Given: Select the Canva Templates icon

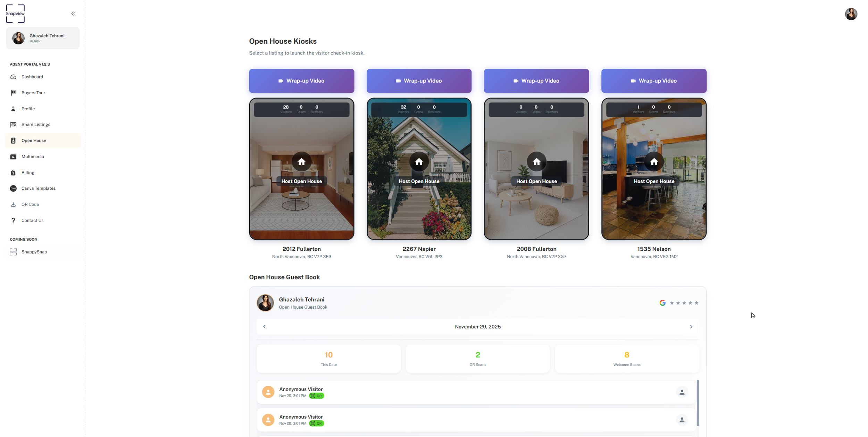Looking at the screenshot, I should coord(13,188).
